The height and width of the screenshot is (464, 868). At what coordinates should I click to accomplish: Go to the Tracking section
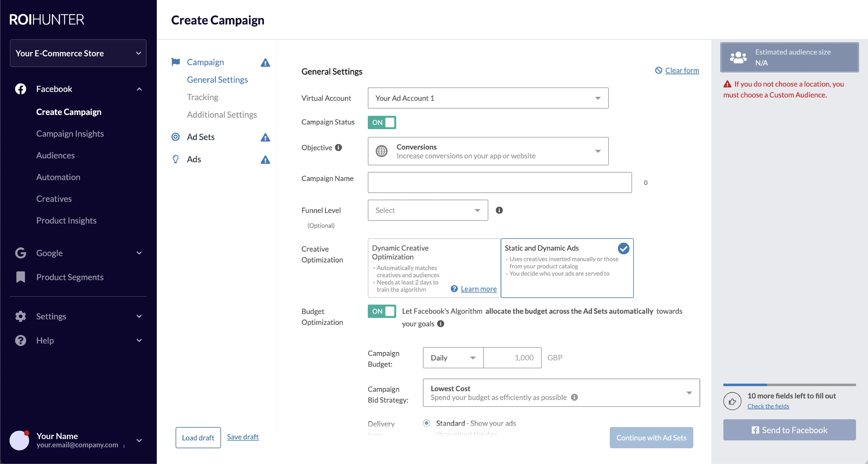tap(202, 97)
